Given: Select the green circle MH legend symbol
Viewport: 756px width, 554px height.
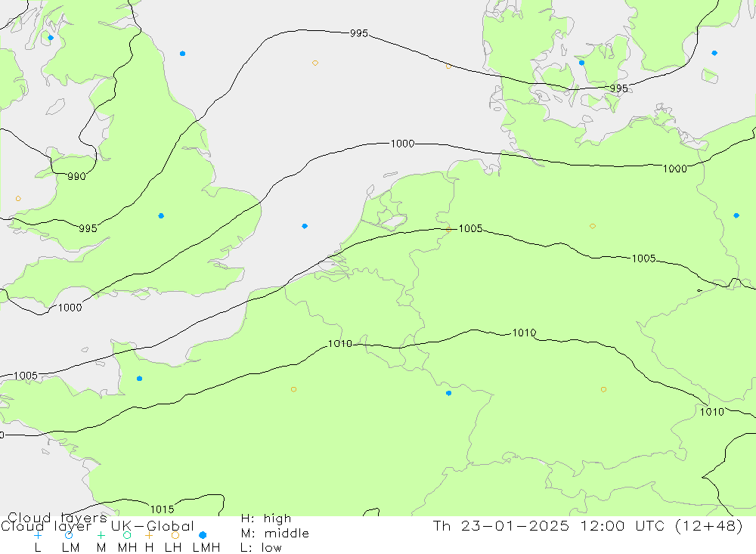Looking at the screenshot, I should coord(127,535).
